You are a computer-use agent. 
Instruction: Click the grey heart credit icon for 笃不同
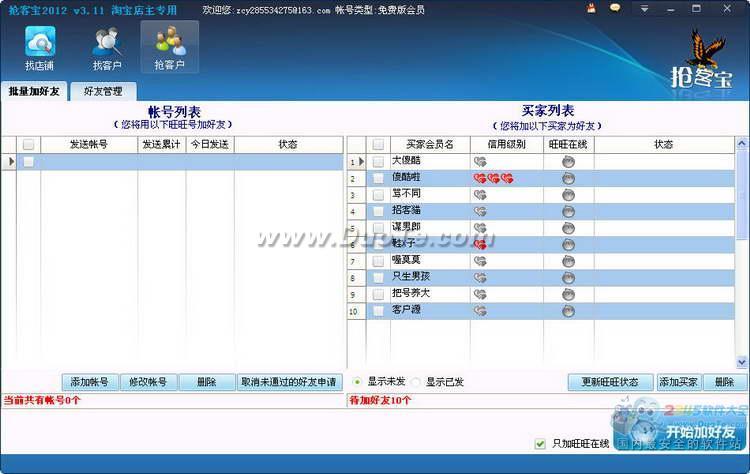point(480,195)
